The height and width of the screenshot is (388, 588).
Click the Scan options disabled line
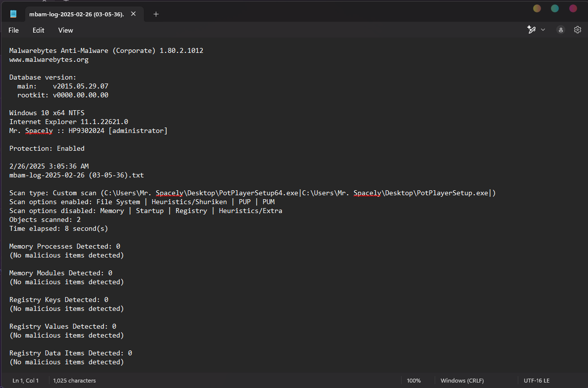(x=145, y=211)
